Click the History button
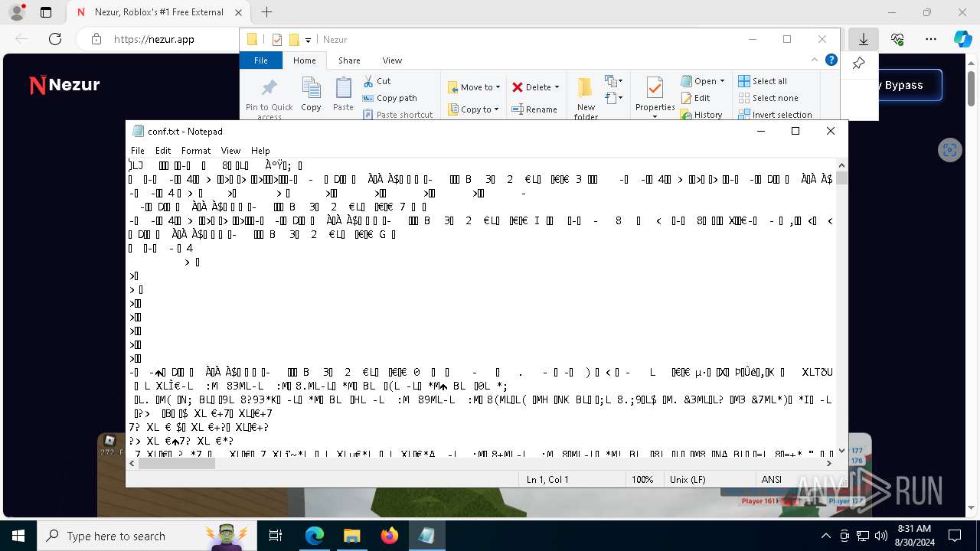Image resolution: width=980 pixels, height=551 pixels. (x=701, y=115)
